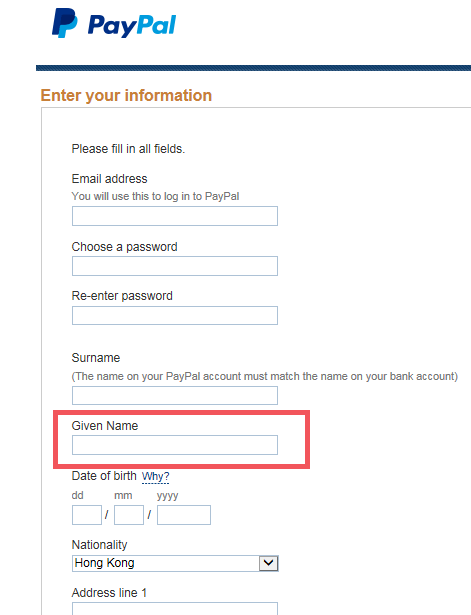Click into the Choose a password field
Viewport: 471px width, 615px height.
(x=175, y=266)
